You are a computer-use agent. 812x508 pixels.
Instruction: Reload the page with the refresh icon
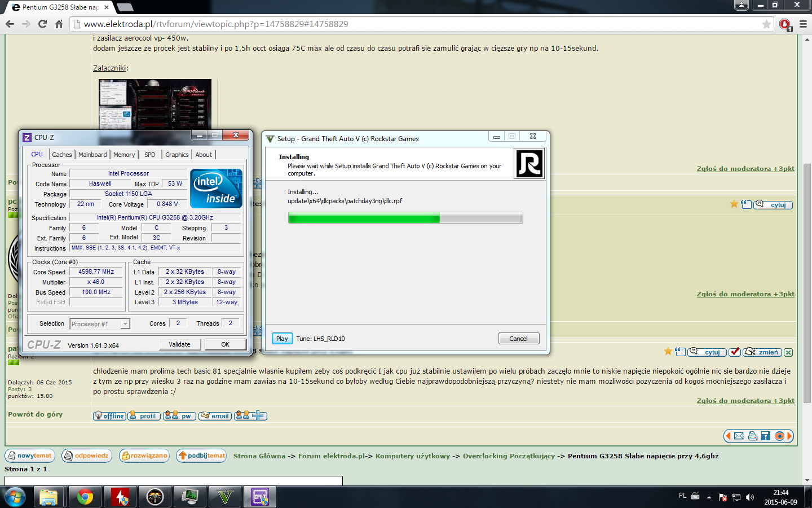click(x=42, y=24)
